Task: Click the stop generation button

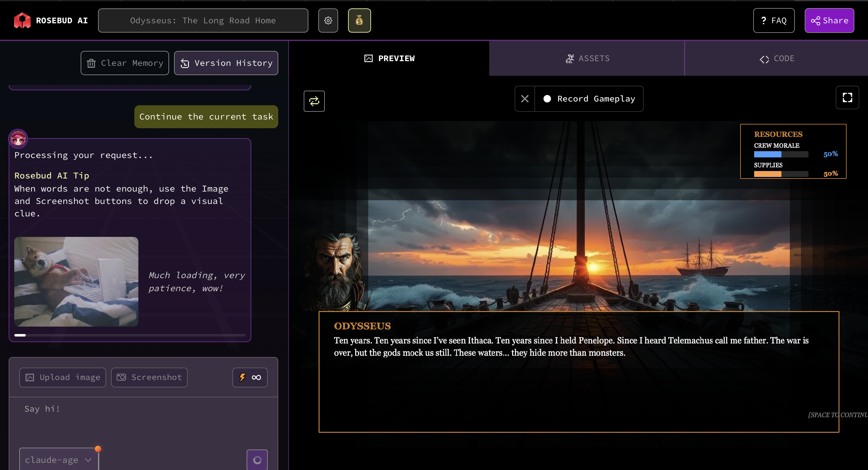Action: [x=257, y=460]
